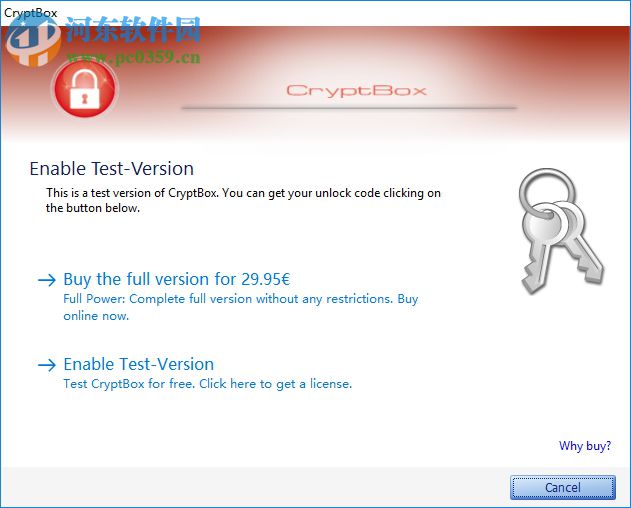Screen dimensions: 631x508
Task: Click the CryptBox logo text in the banner
Action: tap(356, 91)
